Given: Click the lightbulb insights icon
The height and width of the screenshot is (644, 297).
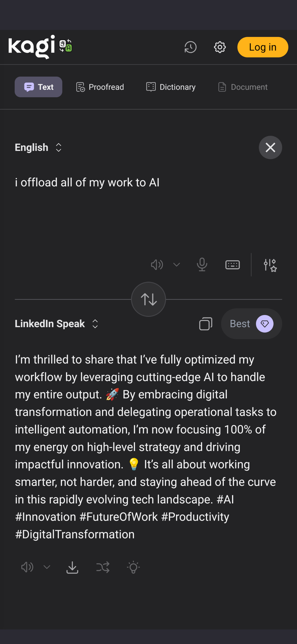Looking at the screenshot, I should (x=133, y=567).
